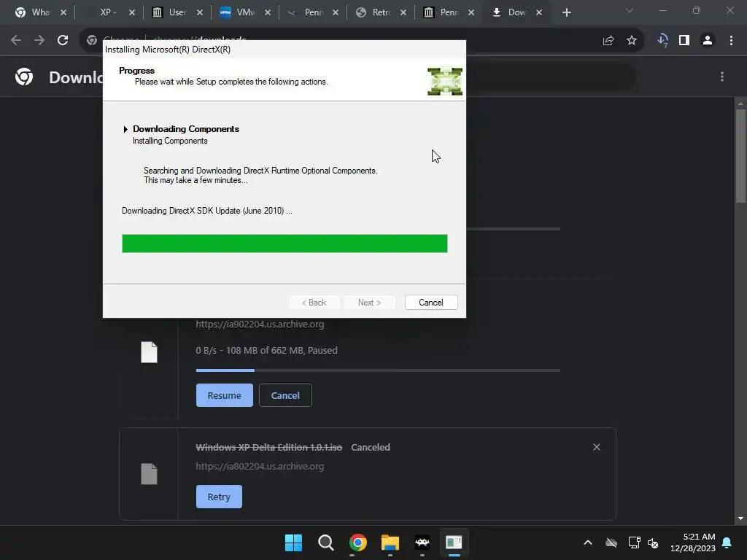This screenshot has height=560, width=747.
Task: Click the arrow beside Downloading Components
Action: pyautogui.click(x=125, y=129)
